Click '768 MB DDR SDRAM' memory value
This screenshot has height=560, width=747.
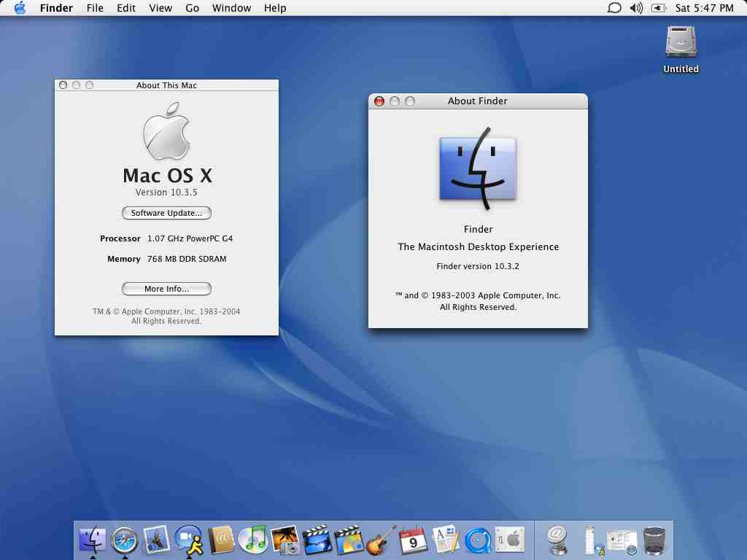[x=187, y=259]
